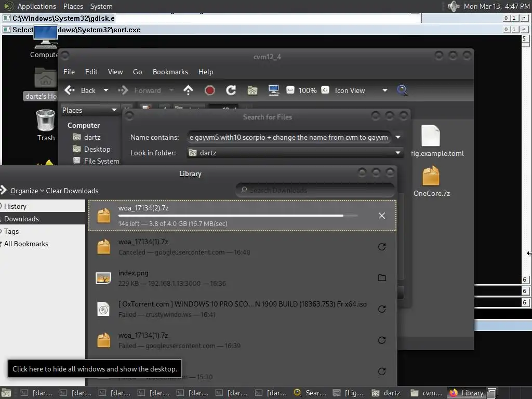Open the Computer desktop icon
This screenshot has height=399, width=532.
[45, 43]
